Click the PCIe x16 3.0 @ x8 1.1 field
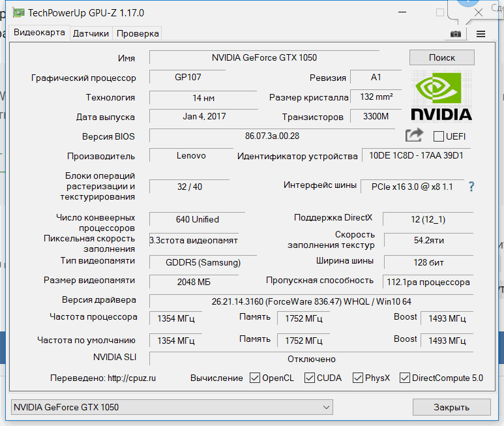Image resolution: width=504 pixels, height=426 pixels. pos(412,187)
